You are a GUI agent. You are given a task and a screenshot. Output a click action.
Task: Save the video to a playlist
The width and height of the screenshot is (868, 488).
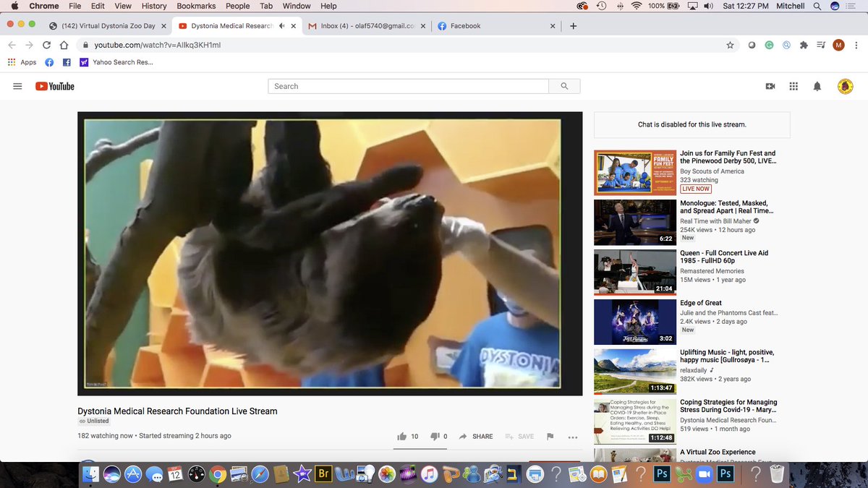pos(519,437)
